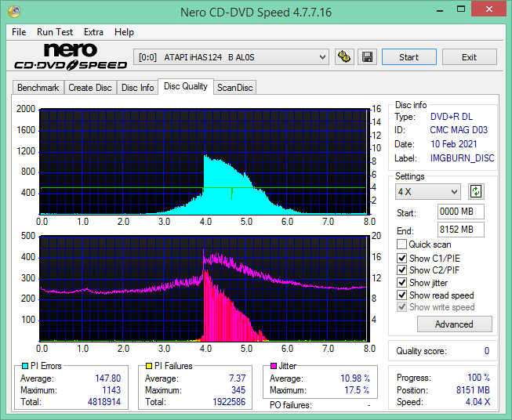The width and height of the screenshot is (512, 420).
Task: Select the Disc Quality tab
Action: coord(186,86)
